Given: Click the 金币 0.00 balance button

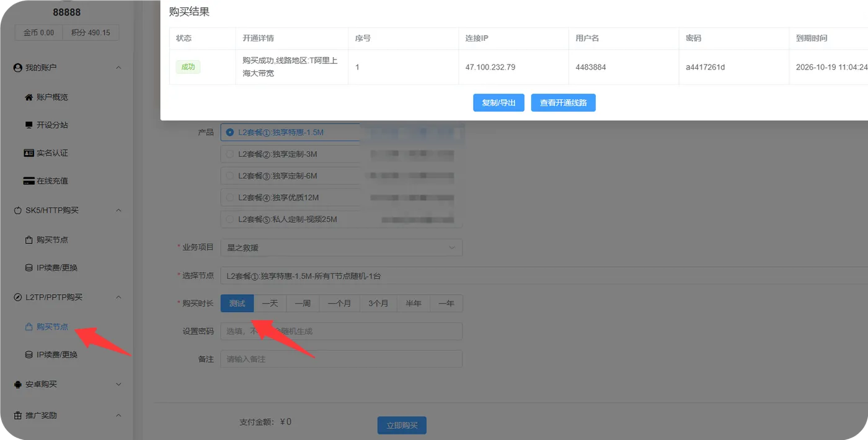Looking at the screenshot, I should [x=38, y=33].
